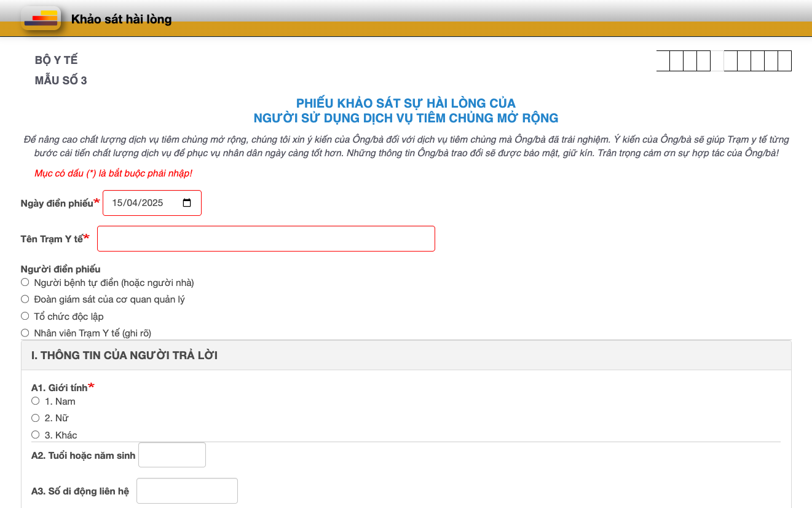
Task: Pick "Nhân viên Trạm Y tế (ghi rõ)" radio
Action: (x=25, y=333)
